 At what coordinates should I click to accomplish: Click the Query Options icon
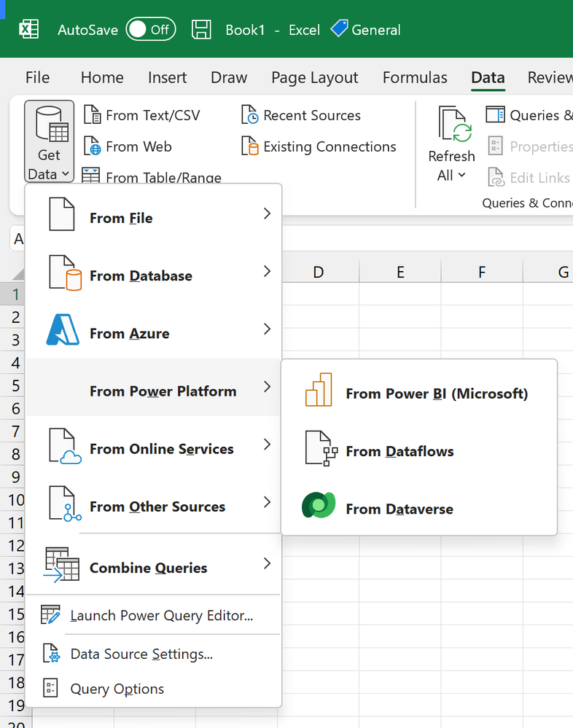pyautogui.click(x=50, y=688)
